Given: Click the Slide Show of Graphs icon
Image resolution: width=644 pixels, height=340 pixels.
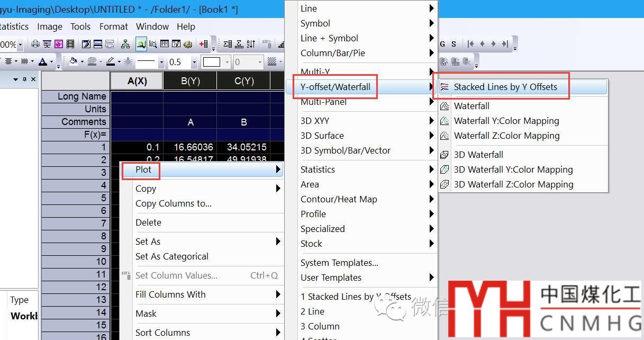Looking at the screenshot, I should 47,44.
